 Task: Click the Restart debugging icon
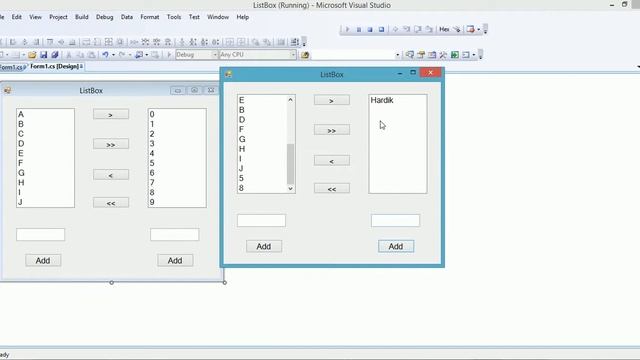[381, 29]
